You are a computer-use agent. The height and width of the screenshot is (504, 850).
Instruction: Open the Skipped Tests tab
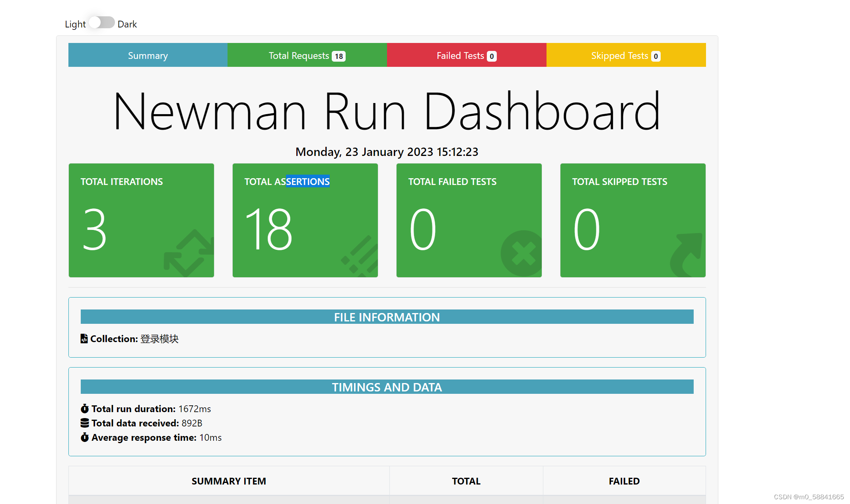coord(626,55)
